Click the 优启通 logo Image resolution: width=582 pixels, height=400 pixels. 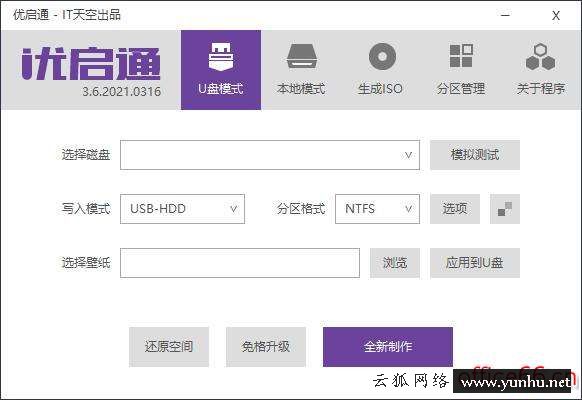click(91, 64)
